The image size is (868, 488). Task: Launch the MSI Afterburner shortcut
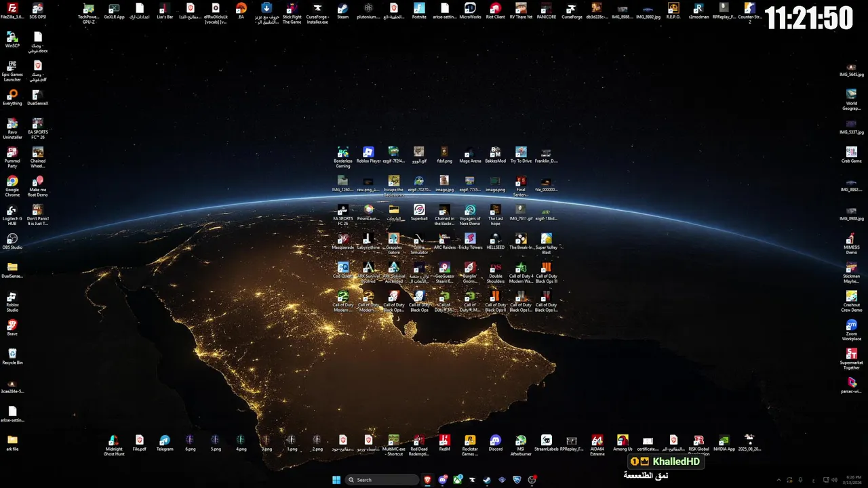(521, 445)
